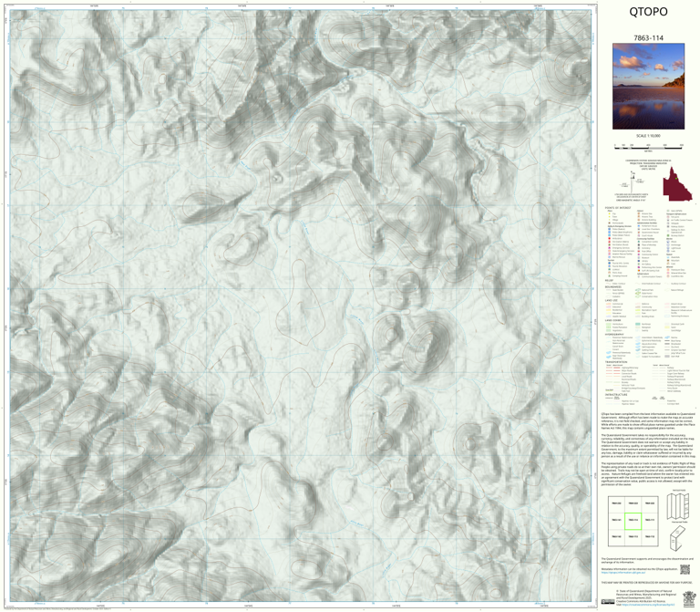Click the Creative Commons BY badge
The width and height of the screenshot is (700, 612).
coord(608,602)
